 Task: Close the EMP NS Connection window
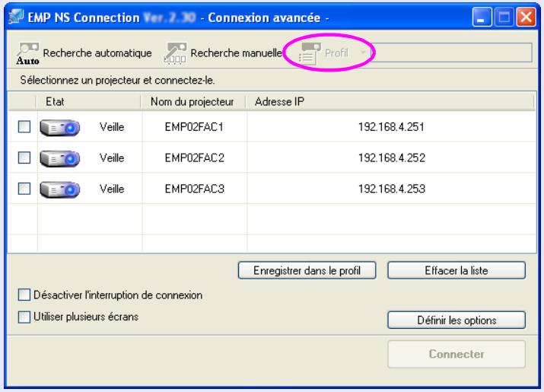click(526, 17)
